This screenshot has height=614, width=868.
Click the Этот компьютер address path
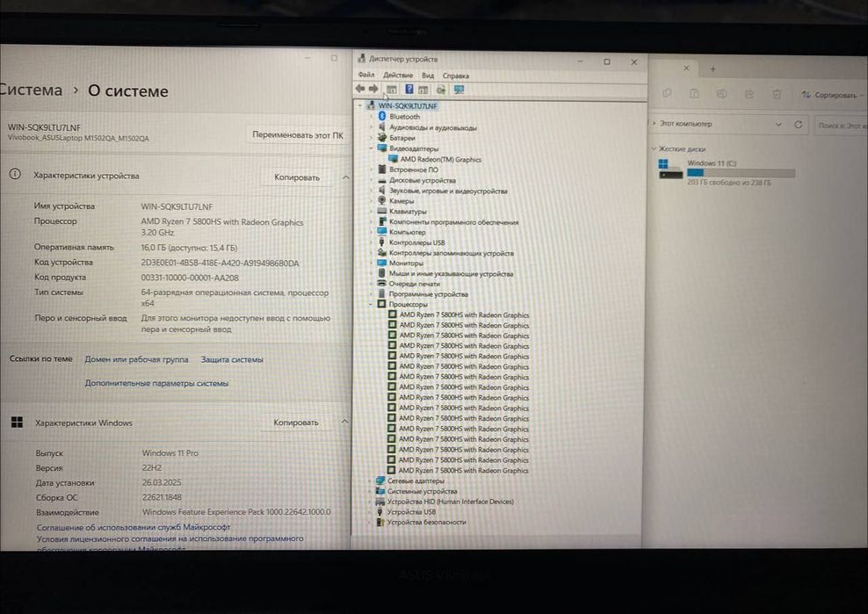point(686,124)
